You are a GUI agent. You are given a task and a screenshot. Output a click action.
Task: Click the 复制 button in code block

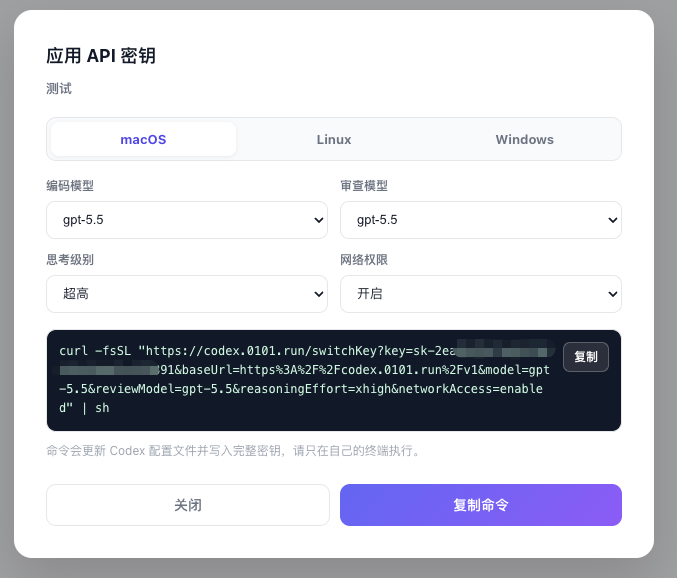pos(585,357)
